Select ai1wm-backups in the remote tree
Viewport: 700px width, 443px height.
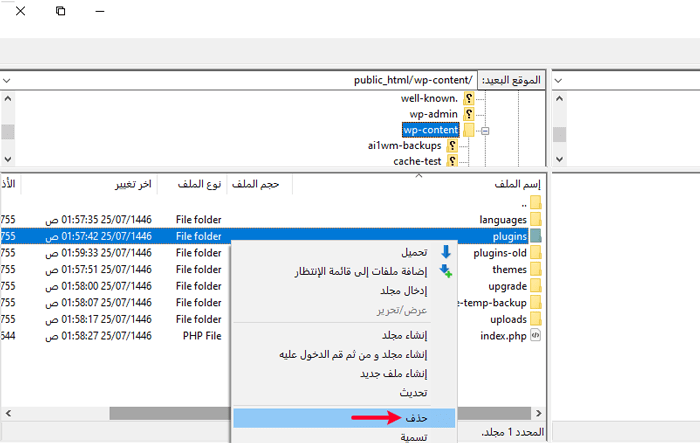tap(405, 146)
